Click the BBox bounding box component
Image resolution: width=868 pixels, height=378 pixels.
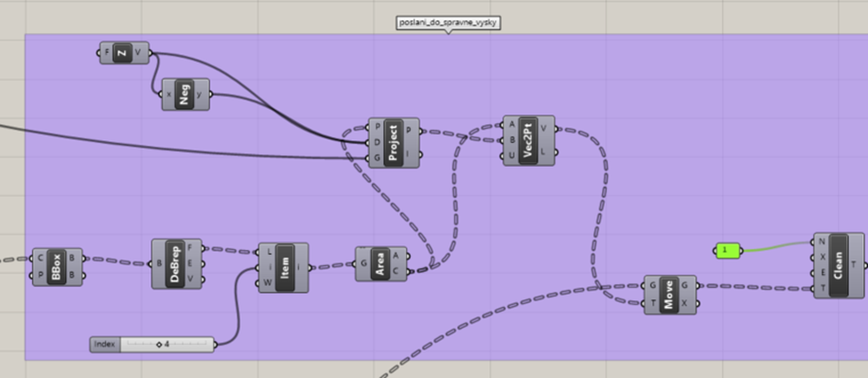tap(57, 267)
